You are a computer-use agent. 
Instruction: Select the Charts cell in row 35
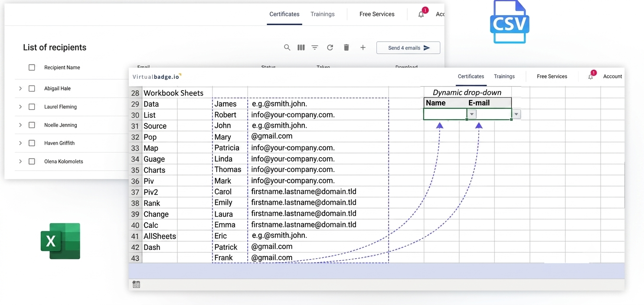(160, 170)
